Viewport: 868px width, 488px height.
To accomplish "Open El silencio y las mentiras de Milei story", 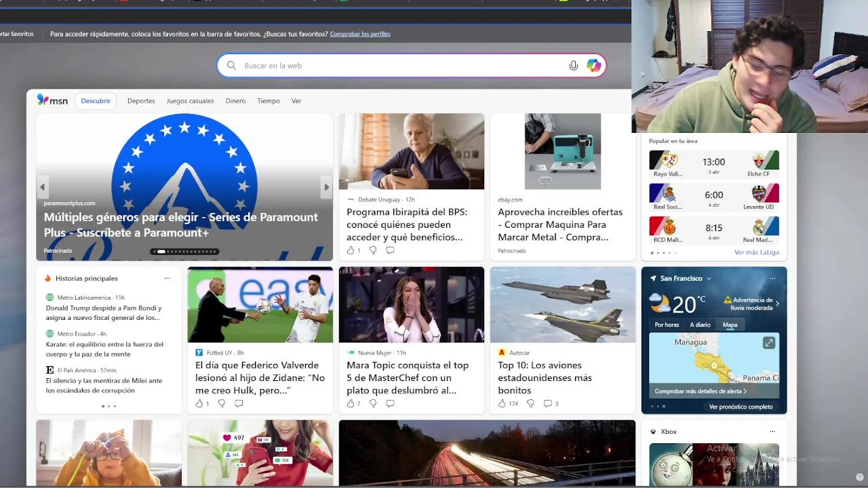I will coord(104,385).
